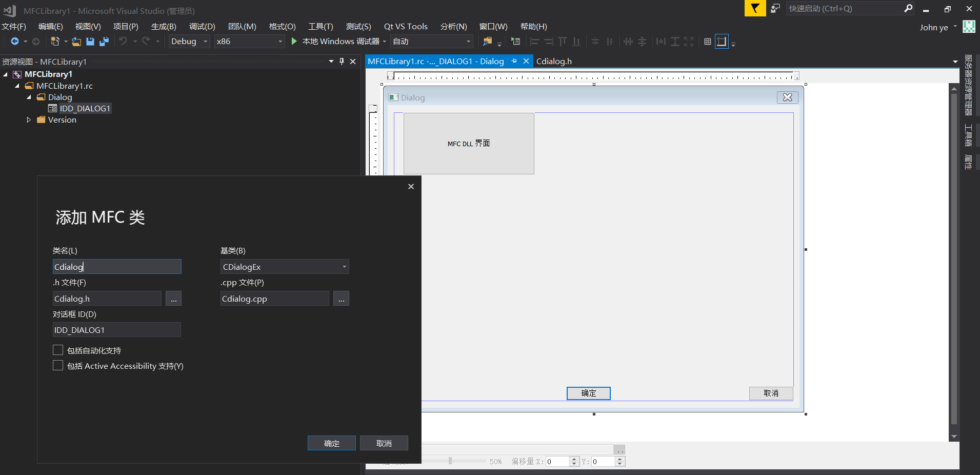
Task: Click the Open File folder icon
Action: (x=76, y=42)
